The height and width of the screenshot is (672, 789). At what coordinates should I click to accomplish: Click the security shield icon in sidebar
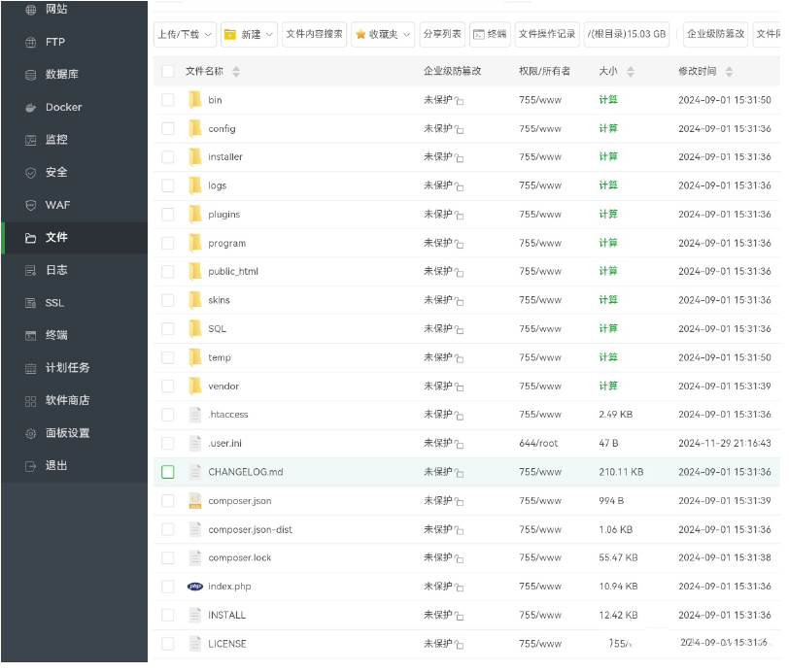30,173
